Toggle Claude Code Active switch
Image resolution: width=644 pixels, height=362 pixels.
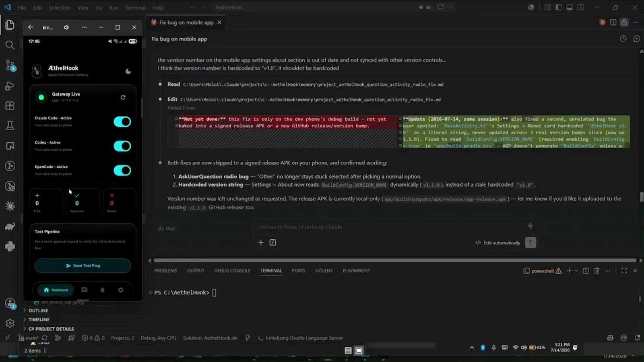(122, 122)
